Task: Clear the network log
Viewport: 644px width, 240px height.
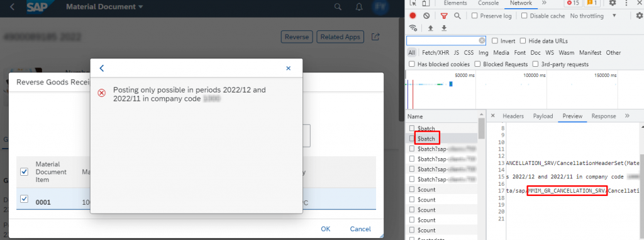Action: click(426, 16)
